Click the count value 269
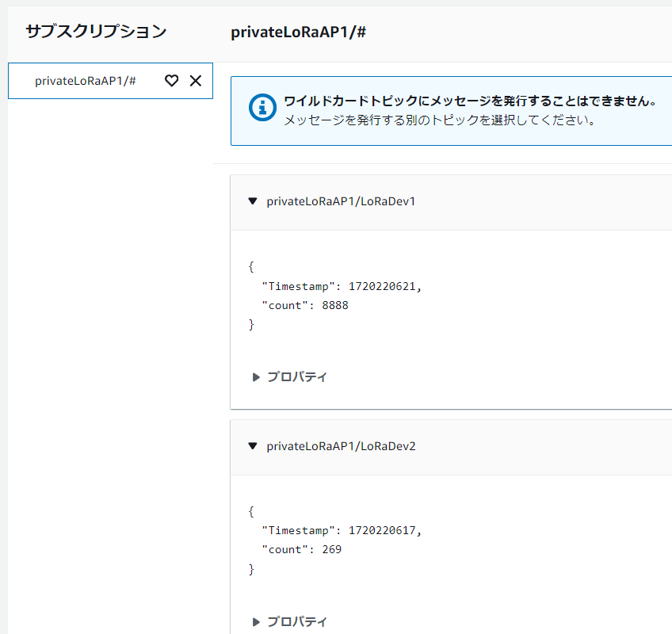Viewport: 672px width, 634px height. point(332,549)
